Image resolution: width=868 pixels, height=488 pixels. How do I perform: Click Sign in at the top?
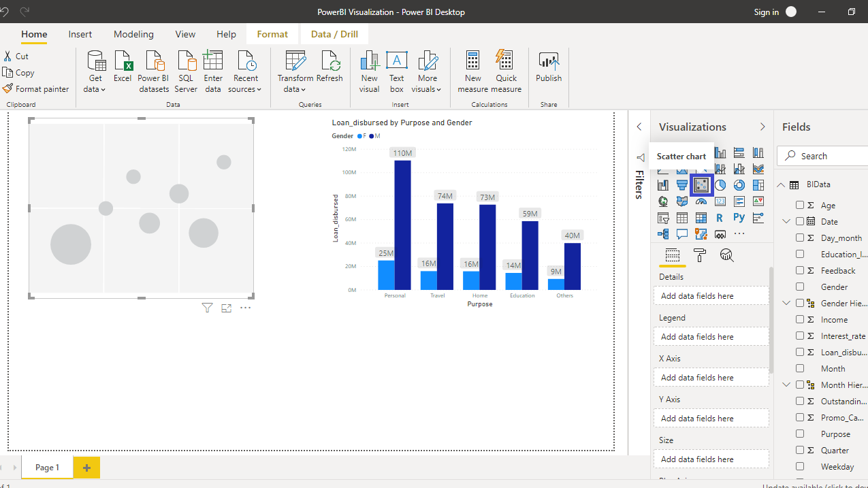click(766, 12)
